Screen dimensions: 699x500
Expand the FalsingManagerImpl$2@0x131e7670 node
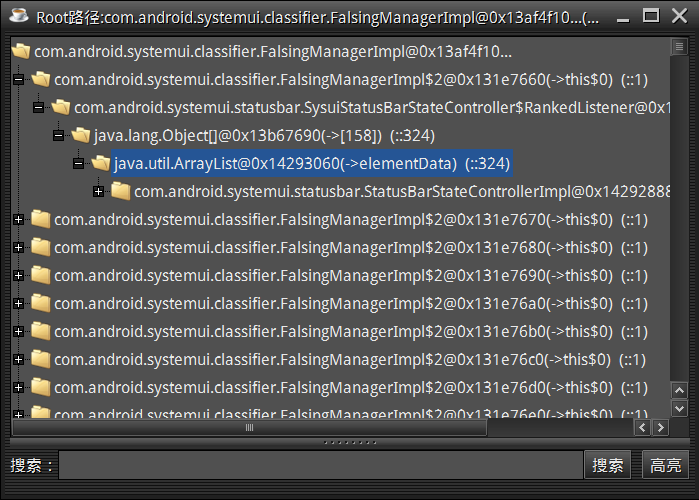[x=18, y=220]
